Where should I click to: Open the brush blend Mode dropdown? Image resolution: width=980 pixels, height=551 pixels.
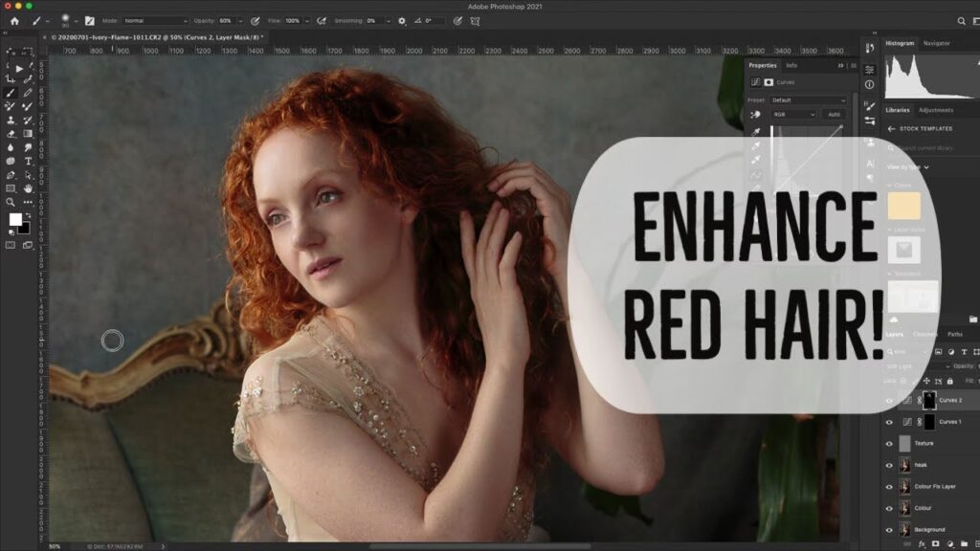click(155, 20)
